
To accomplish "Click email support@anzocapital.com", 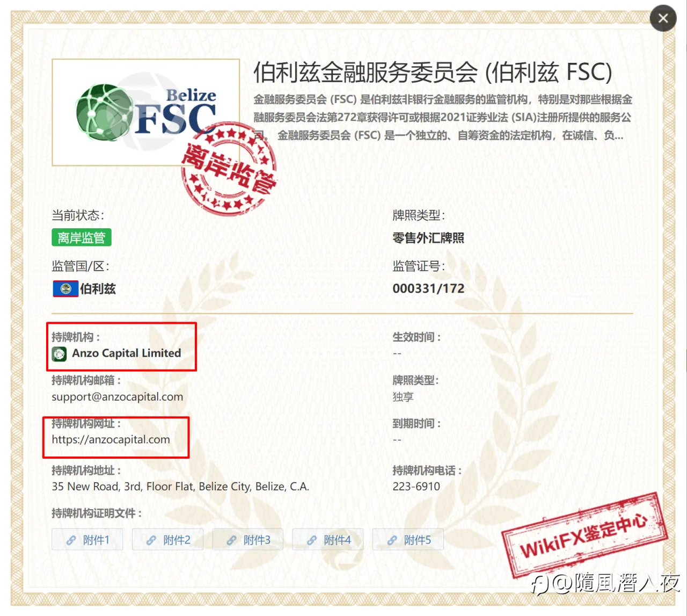I will pos(117,397).
